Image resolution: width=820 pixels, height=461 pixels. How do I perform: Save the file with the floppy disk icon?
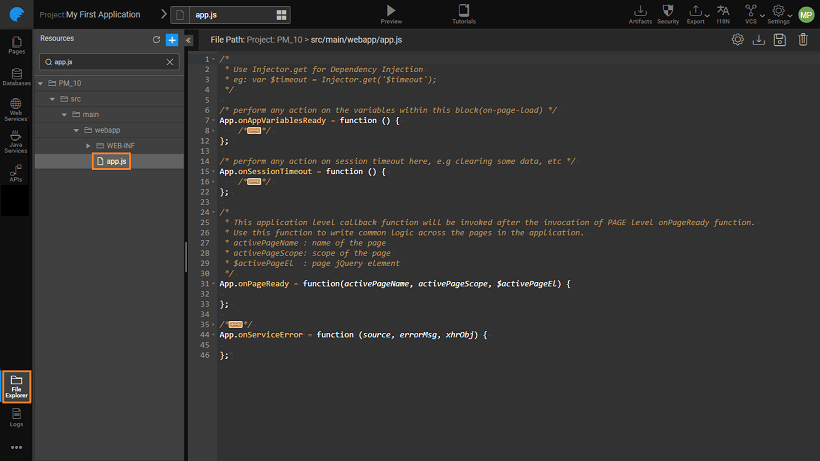(778, 40)
